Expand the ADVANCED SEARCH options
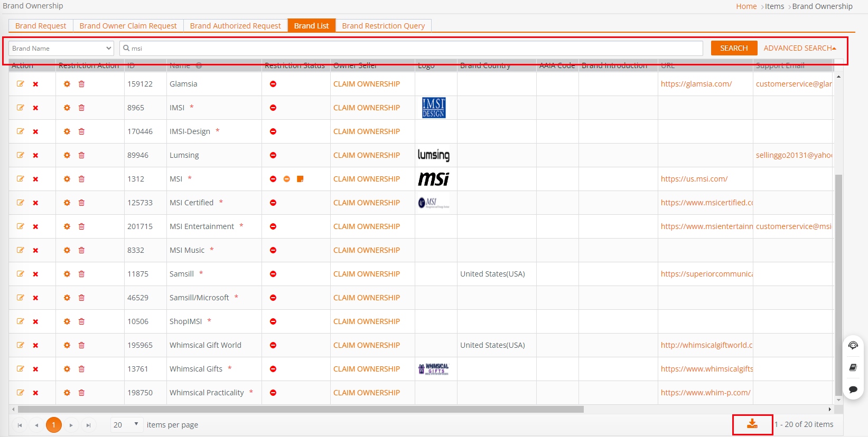868x437 pixels. (800, 48)
